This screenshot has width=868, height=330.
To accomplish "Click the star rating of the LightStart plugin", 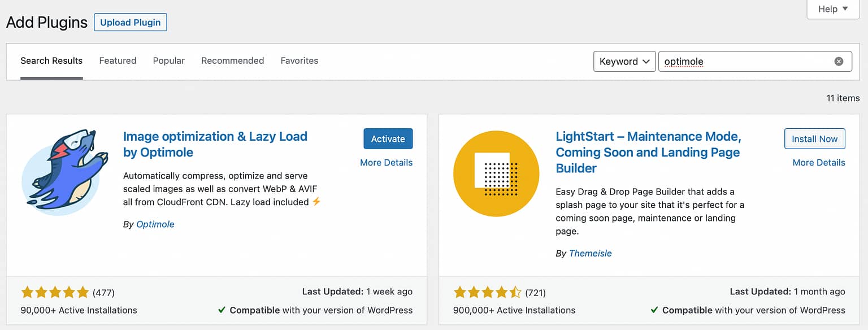I will pyautogui.click(x=487, y=292).
